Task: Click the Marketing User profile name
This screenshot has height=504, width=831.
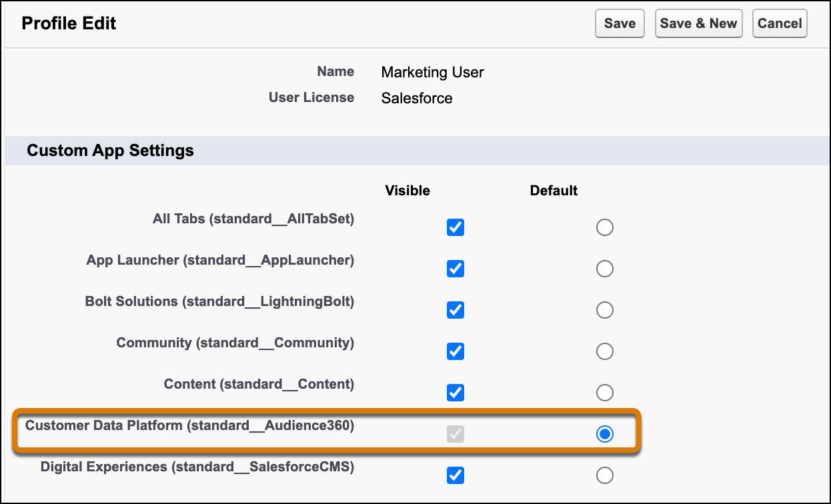Action: click(x=432, y=72)
